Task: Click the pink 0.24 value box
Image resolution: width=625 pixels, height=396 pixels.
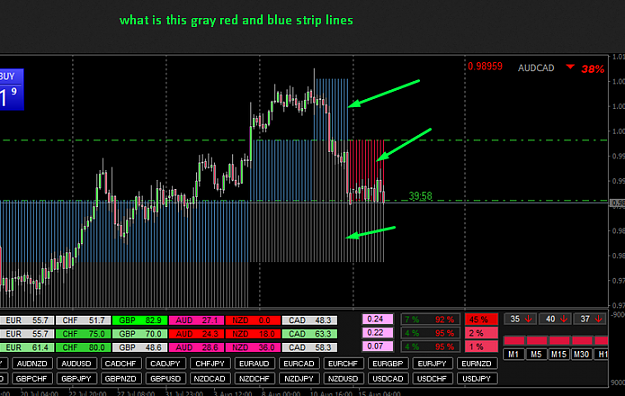Action: (x=377, y=319)
